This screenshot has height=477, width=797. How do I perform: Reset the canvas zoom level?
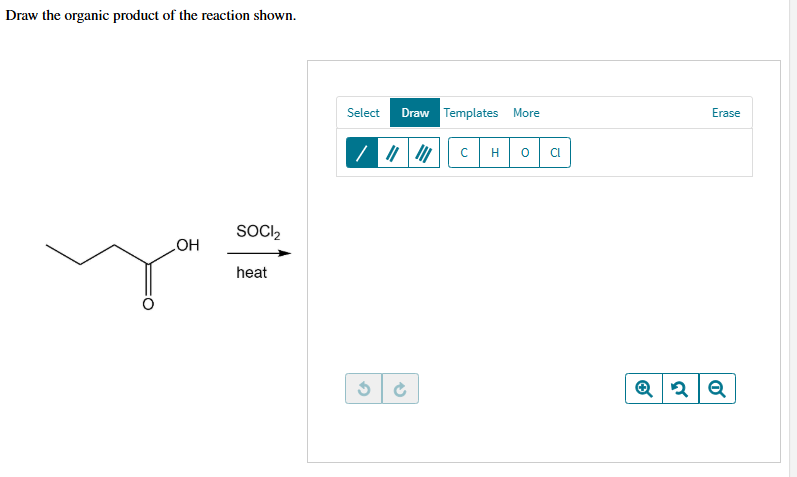(x=680, y=389)
